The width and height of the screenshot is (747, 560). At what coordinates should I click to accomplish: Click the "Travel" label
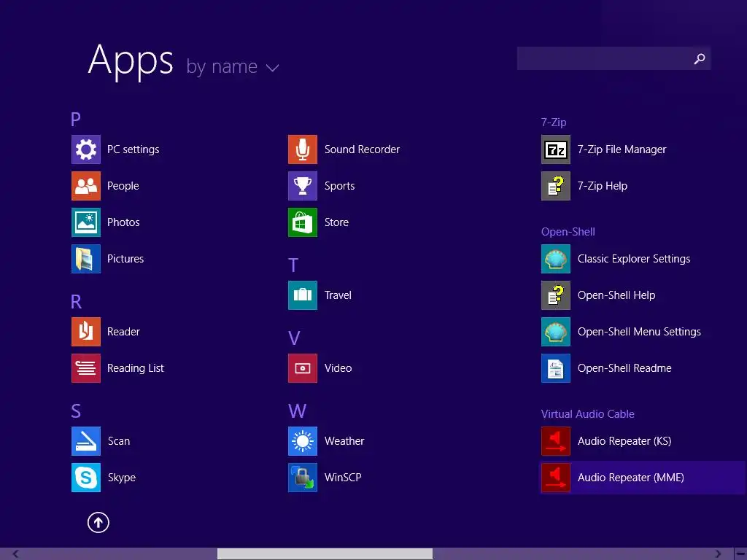[x=338, y=295]
